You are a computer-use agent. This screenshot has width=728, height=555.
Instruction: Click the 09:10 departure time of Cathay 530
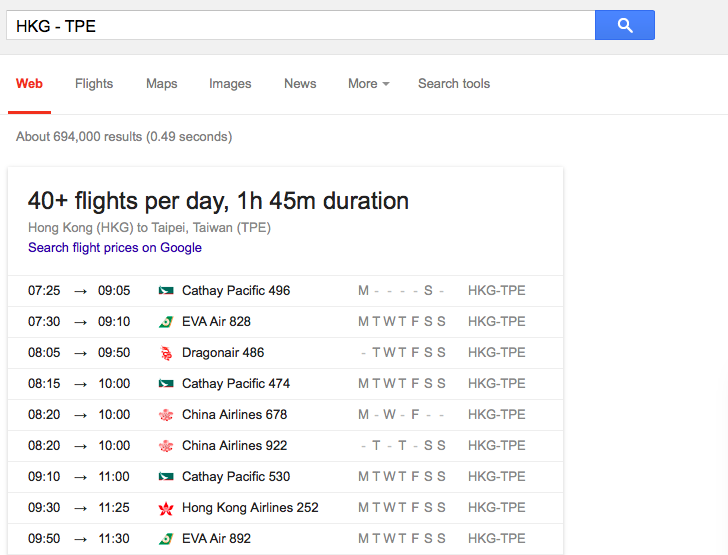click(44, 477)
